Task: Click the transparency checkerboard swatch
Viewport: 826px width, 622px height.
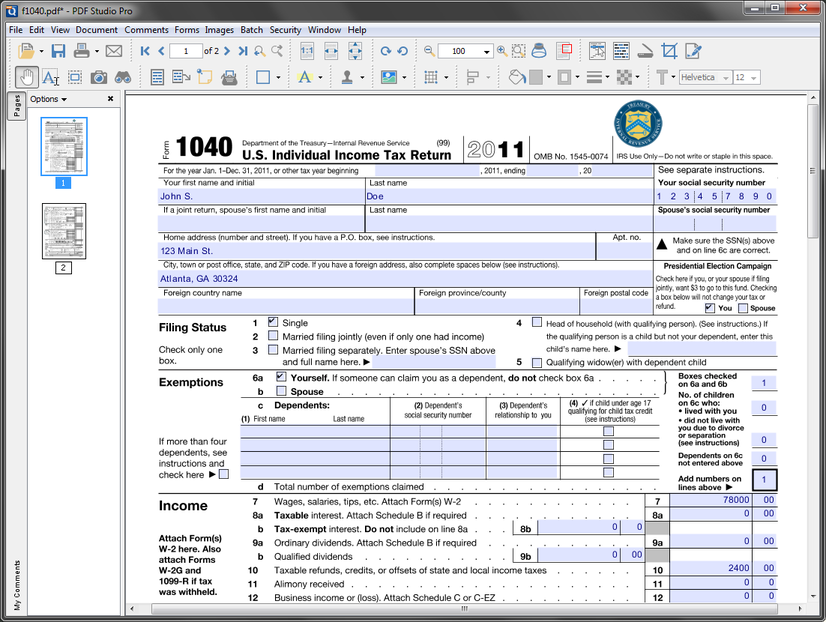Action: [x=624, y=77]
